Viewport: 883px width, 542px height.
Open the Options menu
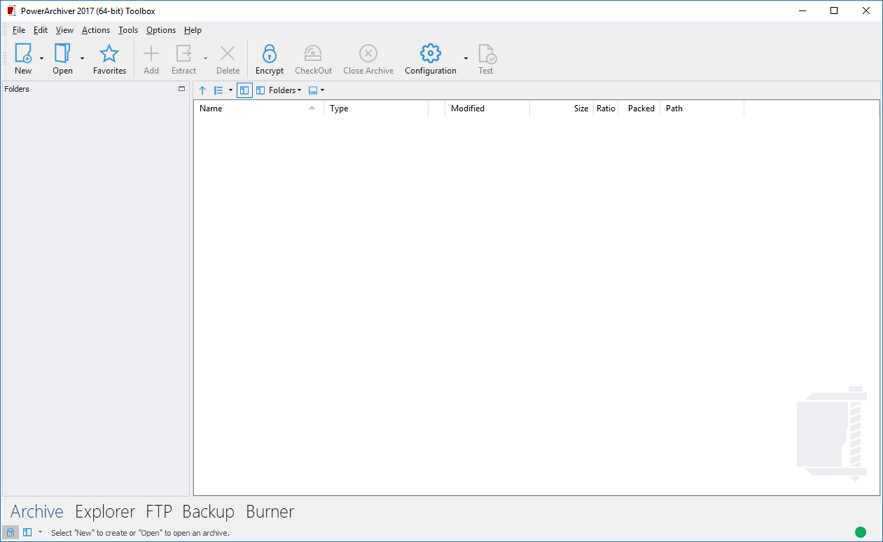[x=161, y=30]
